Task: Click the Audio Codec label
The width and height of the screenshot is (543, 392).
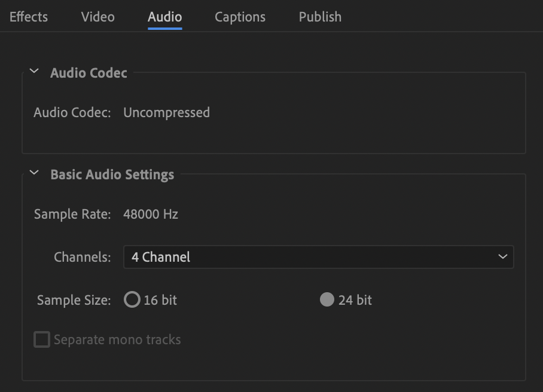Action: point(72,112)
